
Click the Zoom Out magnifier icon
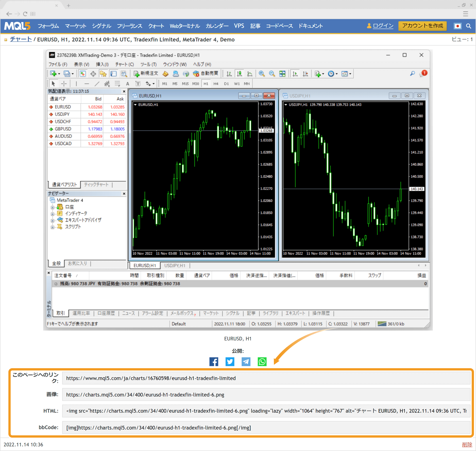[272, 74]
